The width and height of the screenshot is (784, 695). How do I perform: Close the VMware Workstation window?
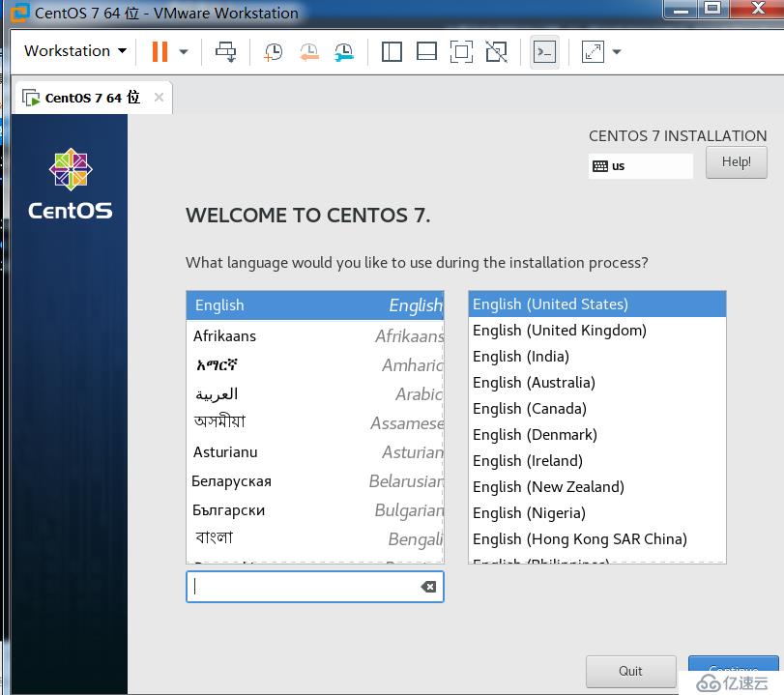click(758, 9)
